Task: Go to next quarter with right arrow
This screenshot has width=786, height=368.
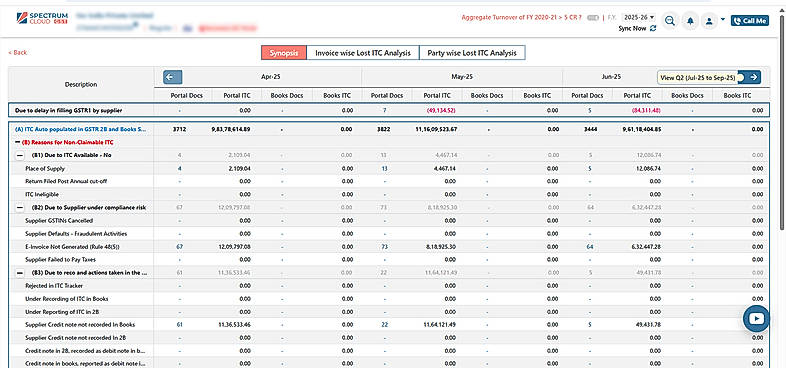Action: [753, 77]
